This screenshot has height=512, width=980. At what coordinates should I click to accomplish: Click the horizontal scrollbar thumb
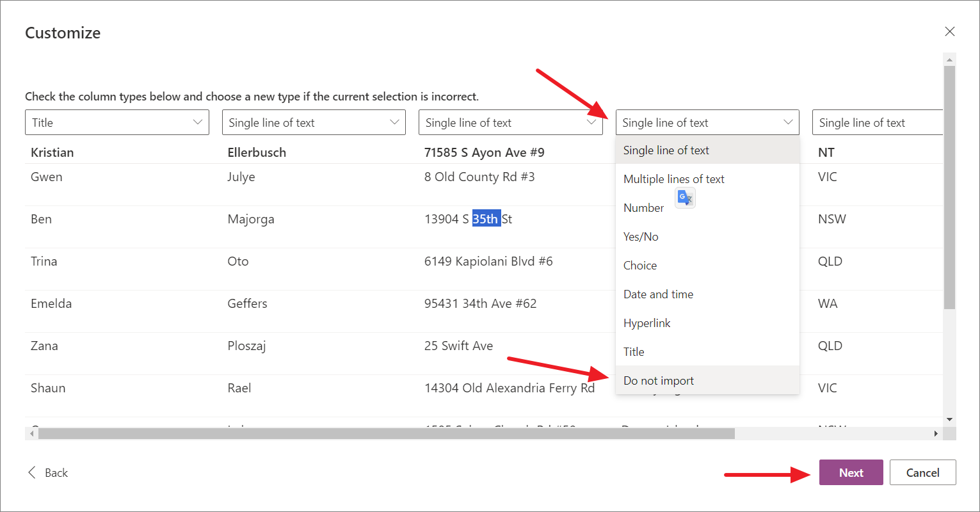[x=386, y=434]
